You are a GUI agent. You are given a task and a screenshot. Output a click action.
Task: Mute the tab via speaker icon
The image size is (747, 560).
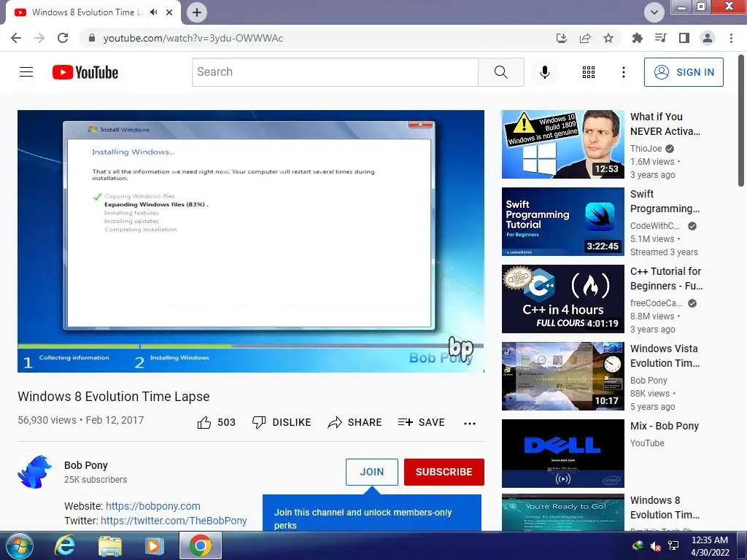click(x=153, y=12)
